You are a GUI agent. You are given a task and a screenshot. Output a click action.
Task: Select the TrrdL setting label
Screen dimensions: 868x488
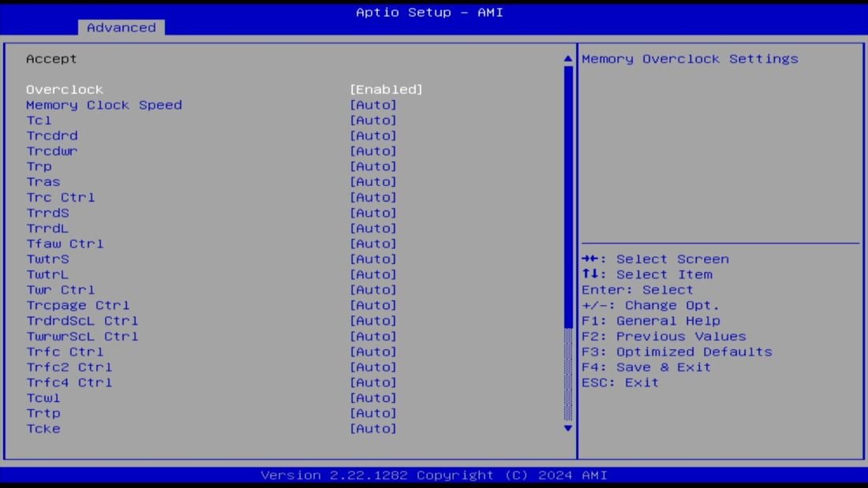pos(47,229)
